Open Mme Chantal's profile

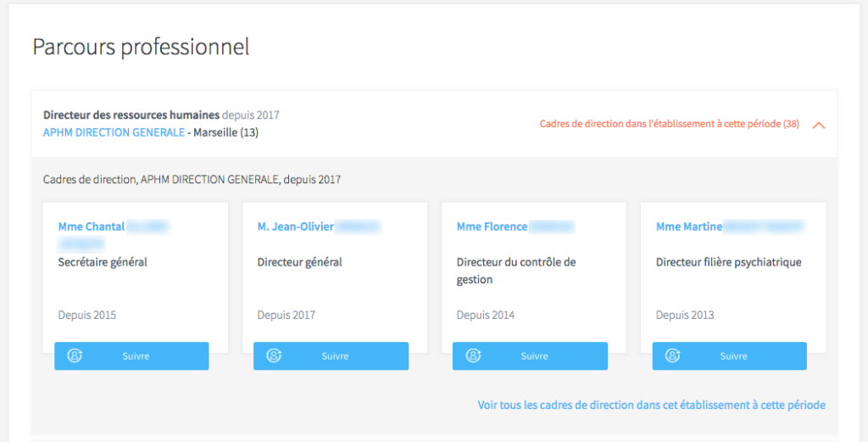click(x=92, y=227)
